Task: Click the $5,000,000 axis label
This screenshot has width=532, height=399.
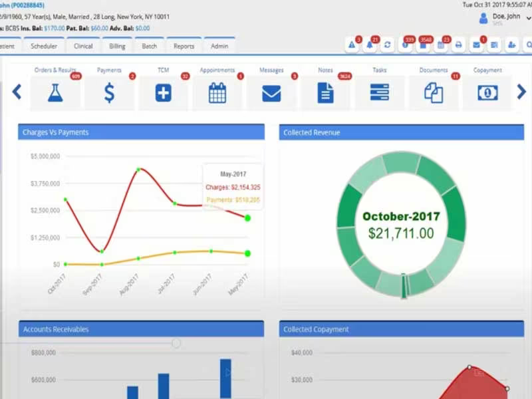Action: pyautogui.click(x=45, y=156)
